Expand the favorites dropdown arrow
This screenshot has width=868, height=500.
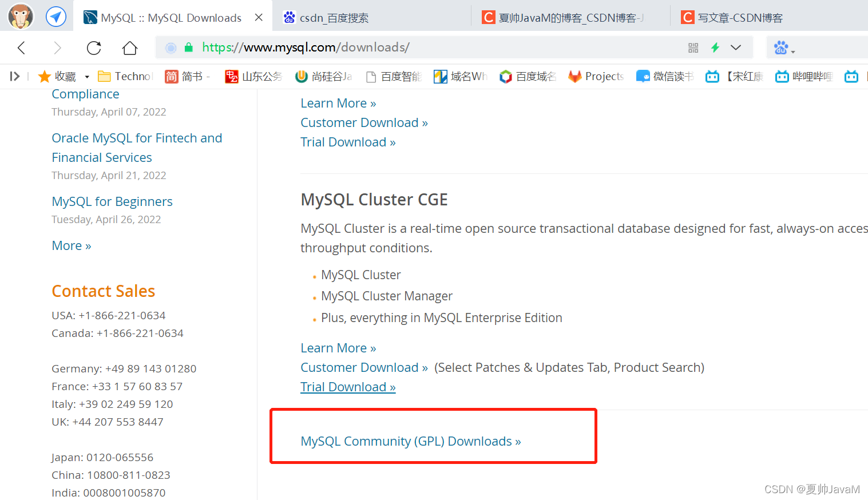pos(87,77)
